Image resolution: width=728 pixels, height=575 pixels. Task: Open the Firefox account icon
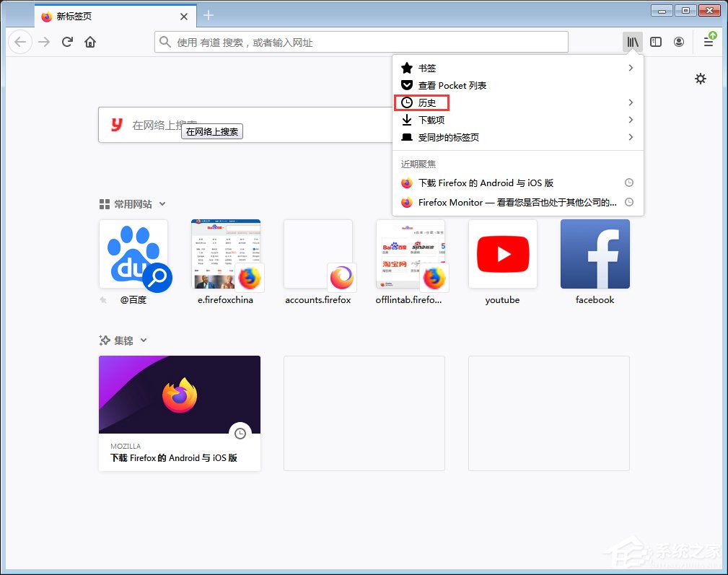679,43
